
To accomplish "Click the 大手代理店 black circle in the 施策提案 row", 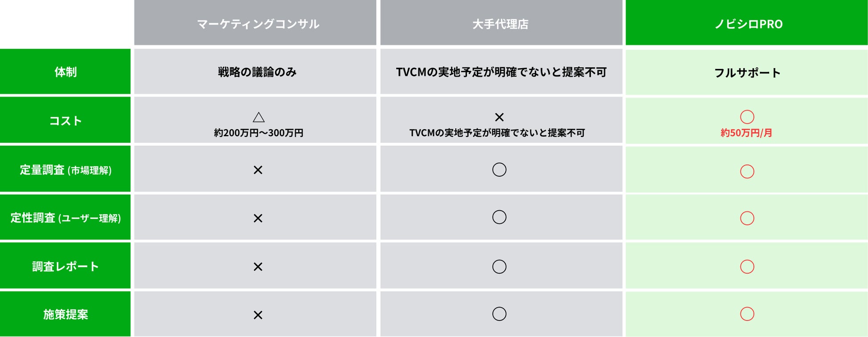I will pyautogui.click(x=499, y=314).
